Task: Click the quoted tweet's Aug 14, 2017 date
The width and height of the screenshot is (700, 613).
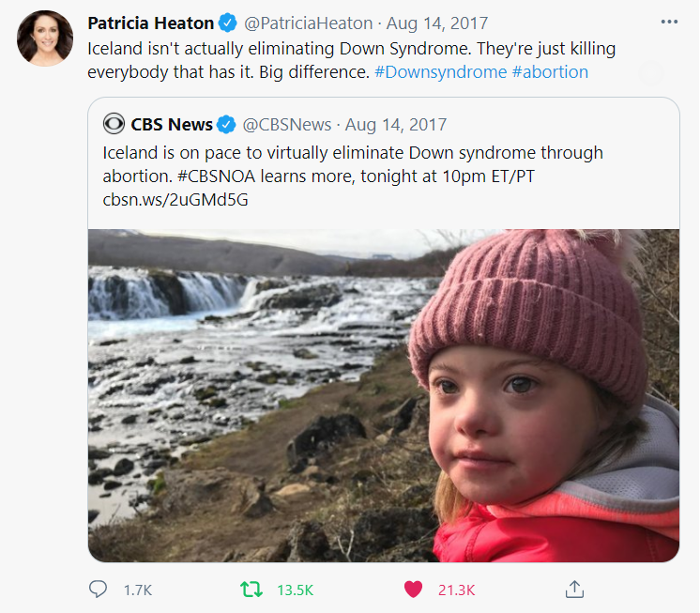Action: (396, 125)
